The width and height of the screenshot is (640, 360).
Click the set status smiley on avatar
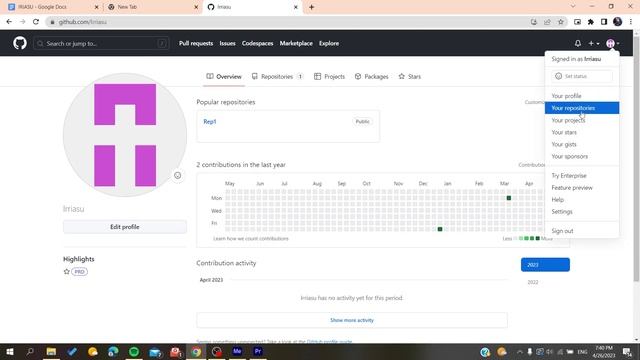point(178,176)
